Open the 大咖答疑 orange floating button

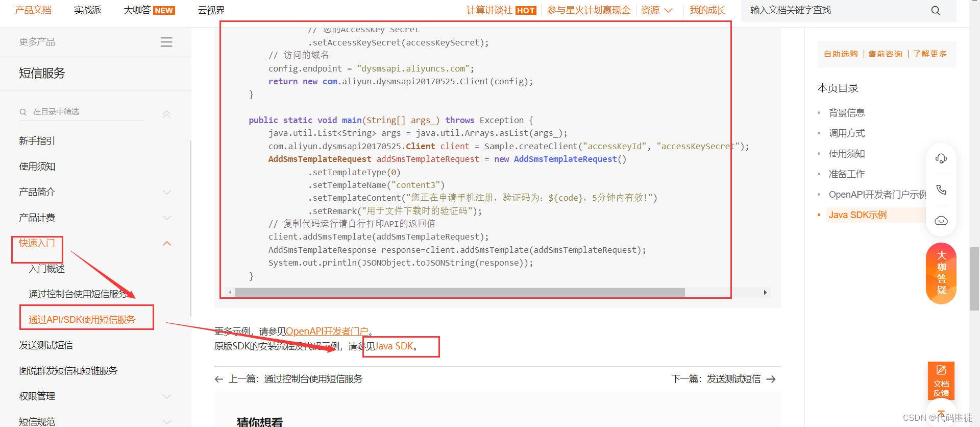941,273
